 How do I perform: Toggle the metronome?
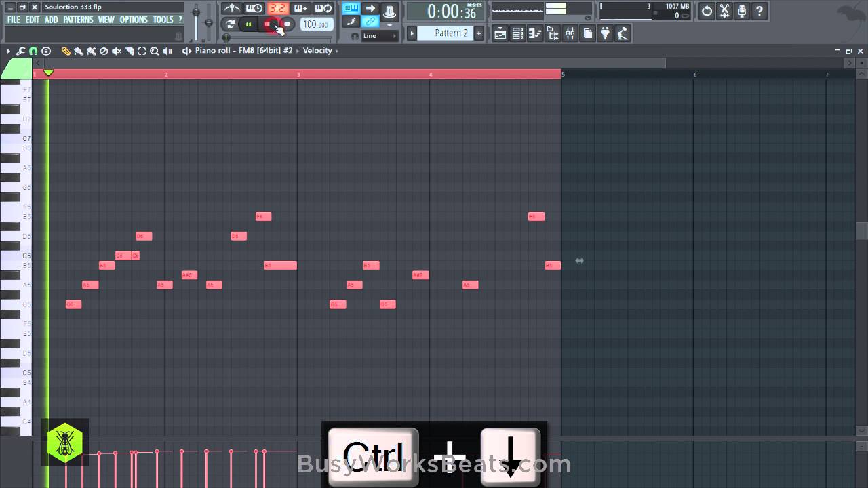coord(232,8)
